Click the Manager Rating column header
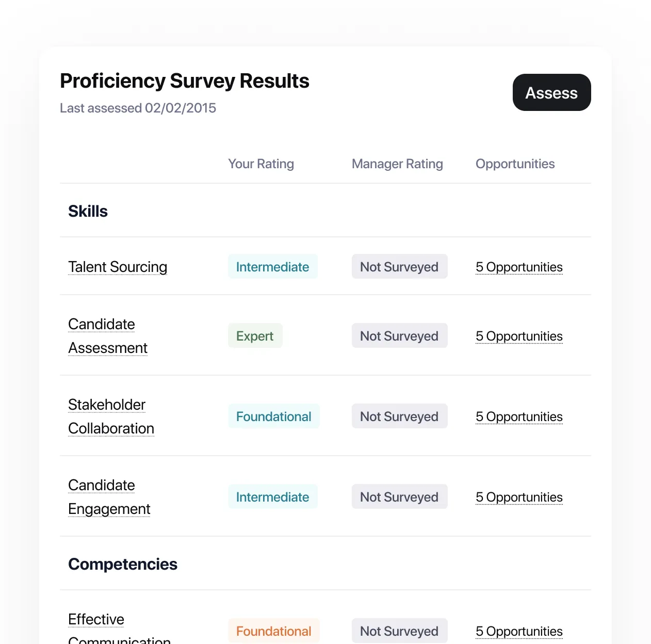This screenshot has height=644, width=651. 397,164
